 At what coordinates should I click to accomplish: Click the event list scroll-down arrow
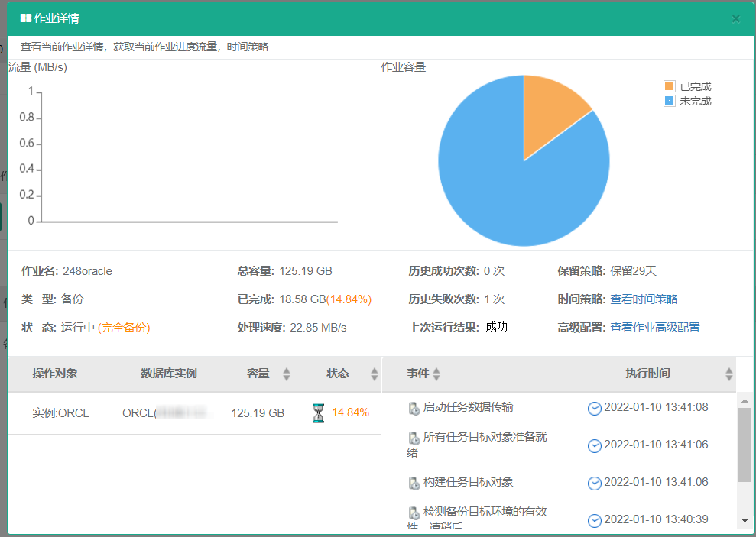(x=745, y=520)
